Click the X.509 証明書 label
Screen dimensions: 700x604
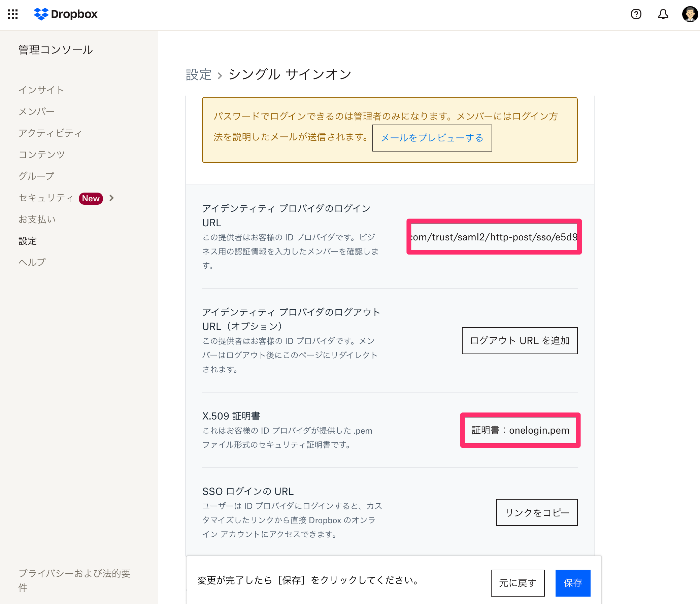click(231, 416)
